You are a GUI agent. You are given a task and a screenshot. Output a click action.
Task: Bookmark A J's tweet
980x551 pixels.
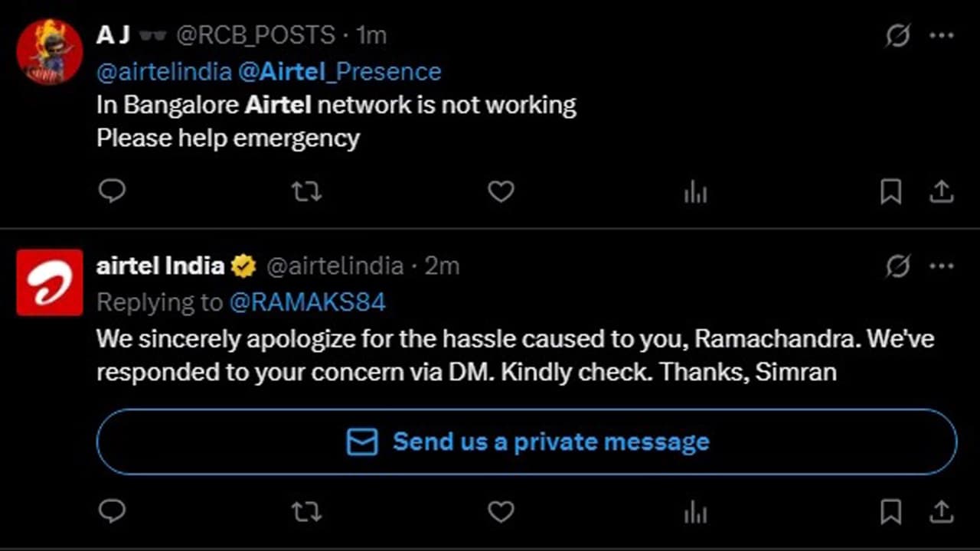[x=891, y=191]
